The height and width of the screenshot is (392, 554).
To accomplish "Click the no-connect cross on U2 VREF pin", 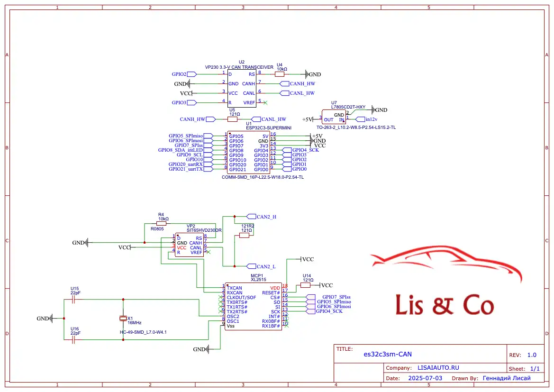I will pyautogui.click(x=265, y=102).
